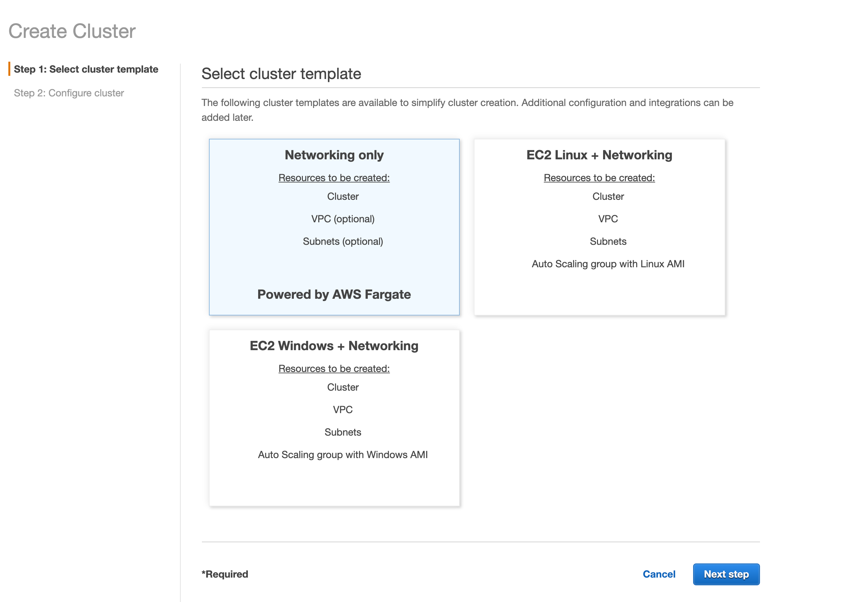Click Resources to be created under EC2 Linux

tap(599, 178)
